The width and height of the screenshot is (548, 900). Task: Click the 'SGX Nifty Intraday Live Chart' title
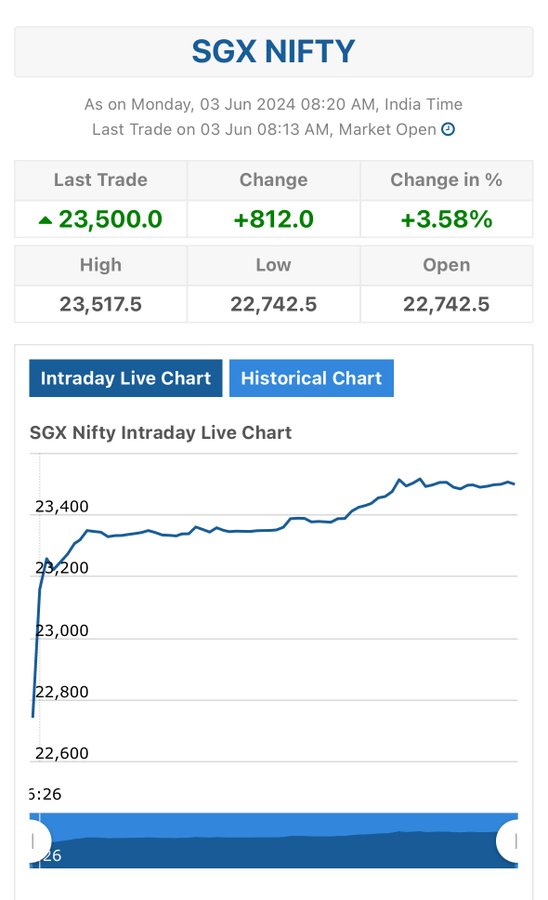161,432
